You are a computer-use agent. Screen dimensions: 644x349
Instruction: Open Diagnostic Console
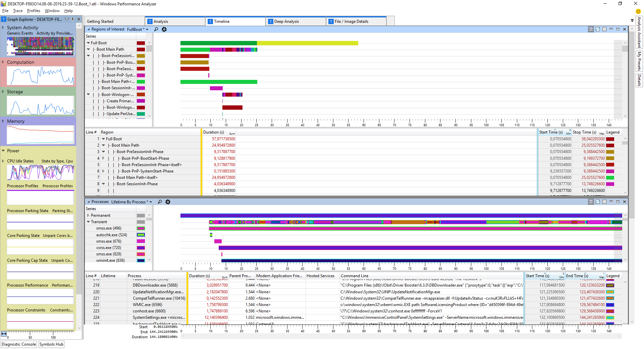pos(19,344)
